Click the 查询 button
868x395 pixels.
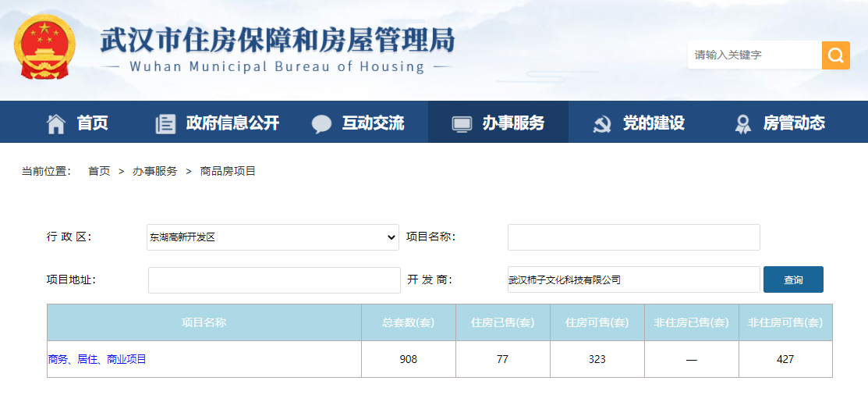[x=793, y=279]
